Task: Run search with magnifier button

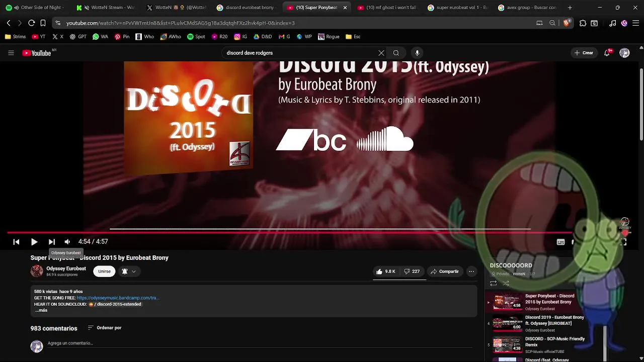Action: click(x=396, y=53)
